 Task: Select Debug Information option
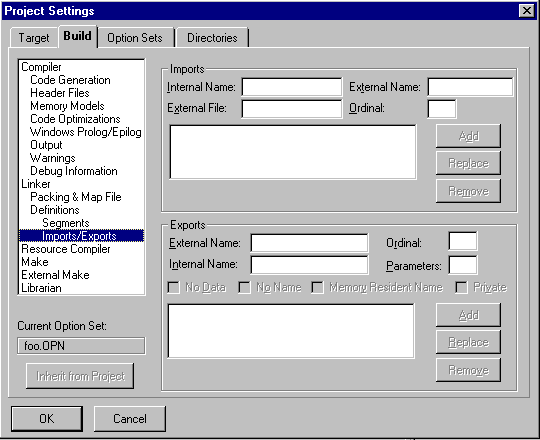point(74,171)
